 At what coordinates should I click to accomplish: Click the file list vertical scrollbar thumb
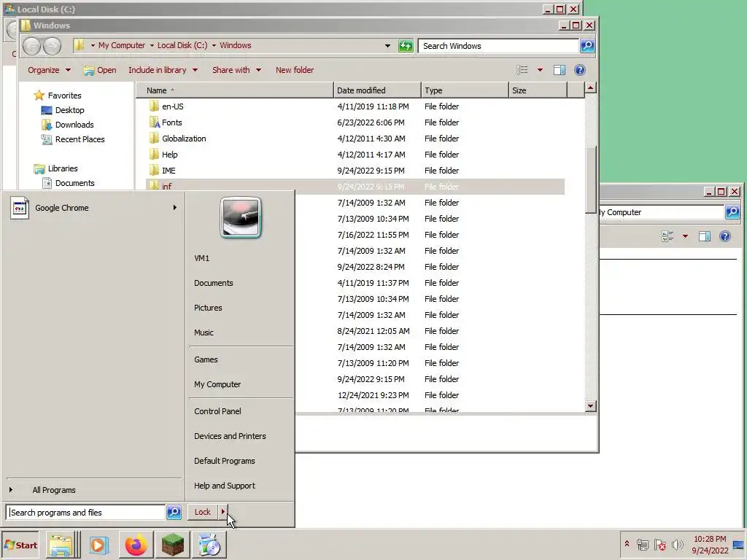click(591, 180)
